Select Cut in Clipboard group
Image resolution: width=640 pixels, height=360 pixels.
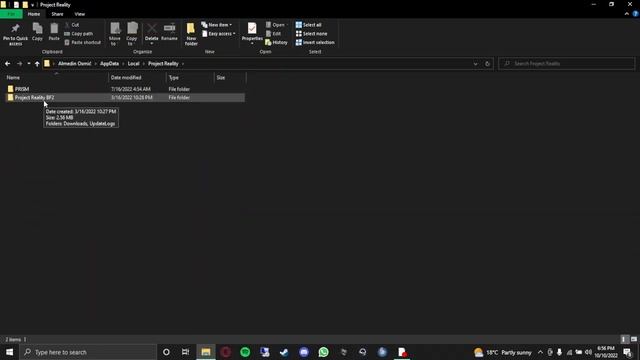72,25
